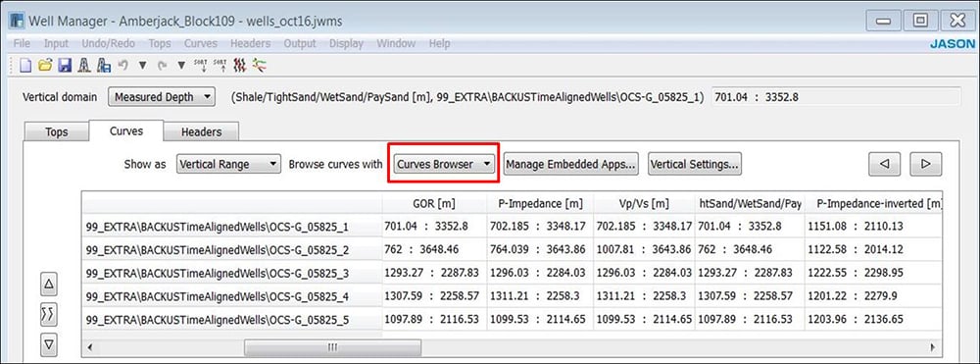Click the P-Impedance cell 1296.03 : 2284.03

540,273
